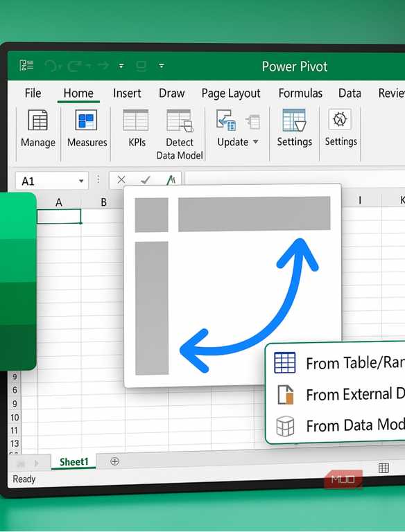This screenshot has width=405, height=532.
Task: Open the Draw tab
Action: tap(171, 93)
